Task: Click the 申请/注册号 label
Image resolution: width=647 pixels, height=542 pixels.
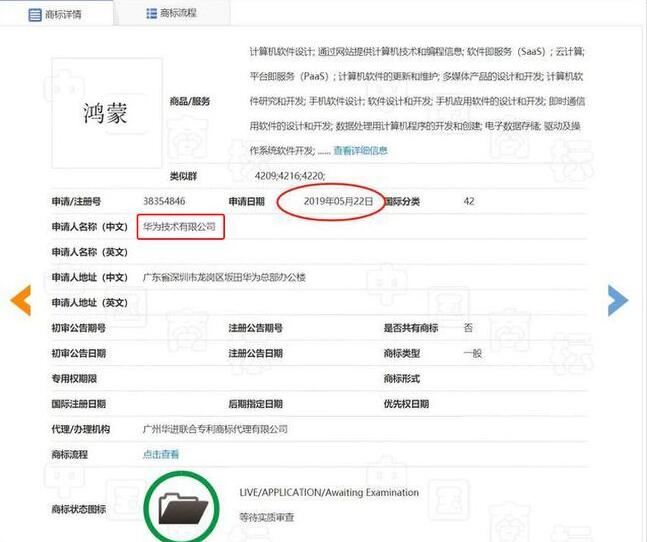Action: point(76,202)
